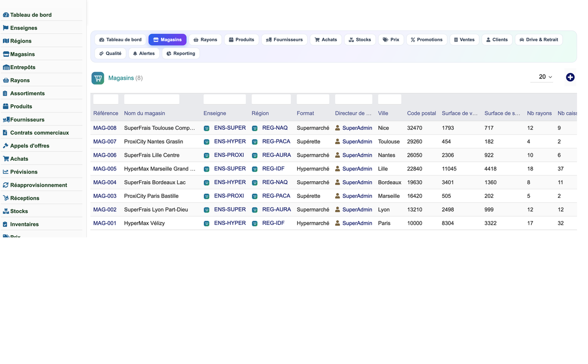Image resolution: width=588 pixels, height=364 pixels.
Task: Click the Format filter input field
Action: point(313,99)
